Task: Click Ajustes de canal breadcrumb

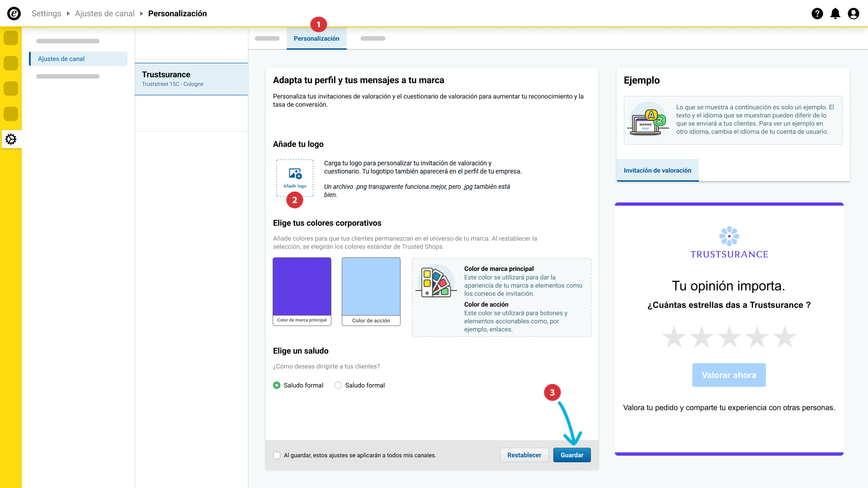Action: click(105, 14)
